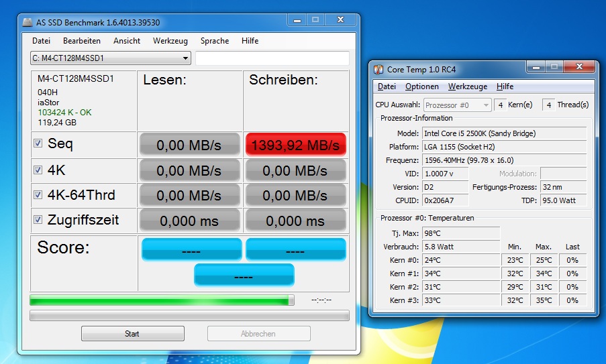606x364 pixels.
Task: Click the Zugriffszeit Schreiben 0,000 ms field
Action: [296, 221]
